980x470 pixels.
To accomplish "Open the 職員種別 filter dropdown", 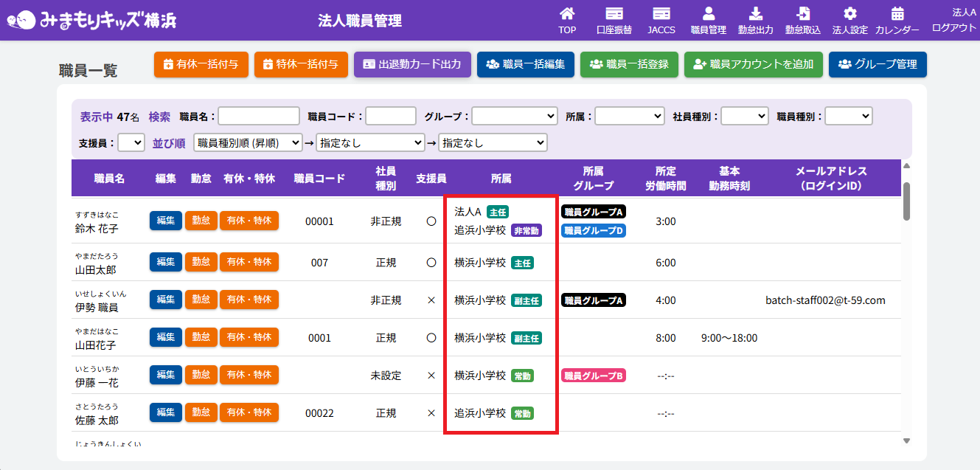I will 849,116.
